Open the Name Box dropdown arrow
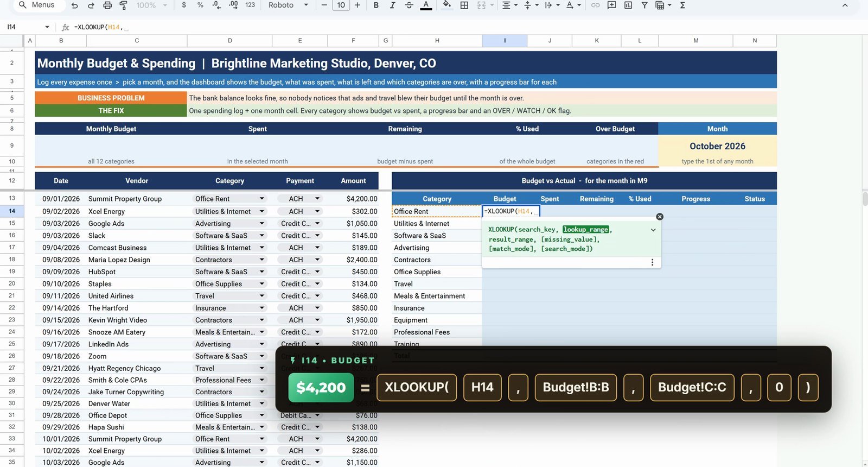The height and width of the screenshot is (467, 868). [x=47, y=27]
